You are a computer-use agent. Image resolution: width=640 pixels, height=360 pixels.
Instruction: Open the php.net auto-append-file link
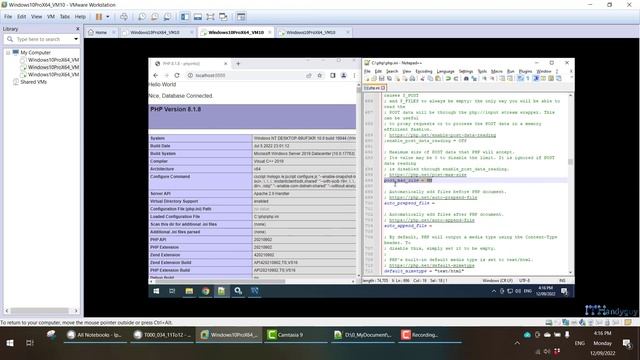pos(432,220)
